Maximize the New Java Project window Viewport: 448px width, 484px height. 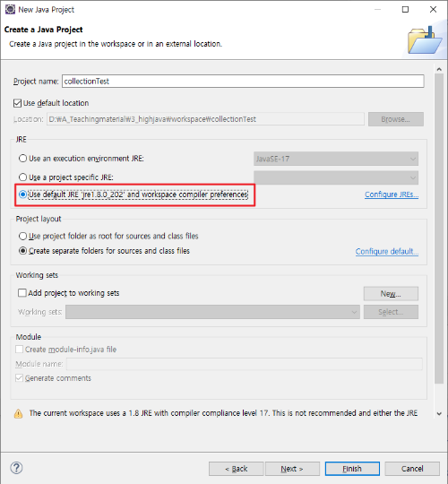(x=405, y=10)
